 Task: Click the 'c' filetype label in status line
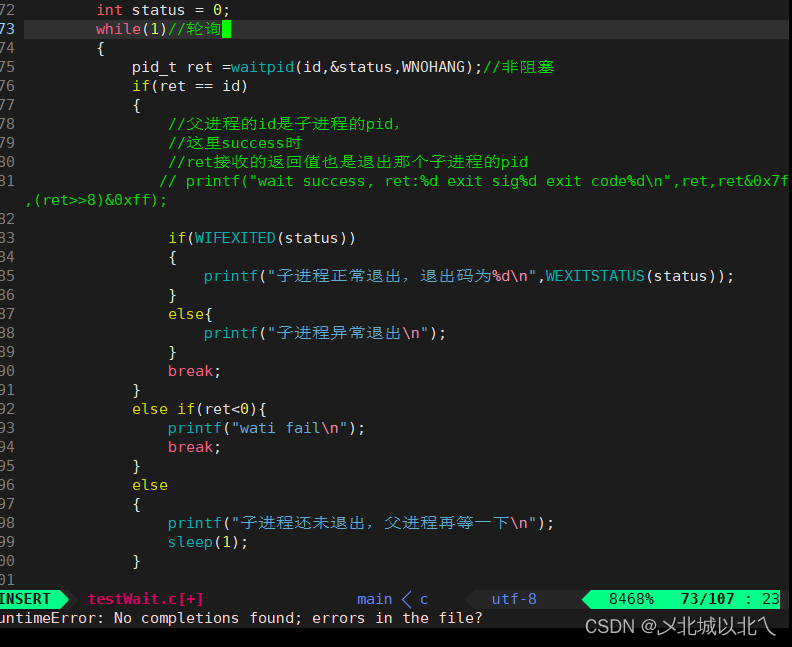[424, 600]
